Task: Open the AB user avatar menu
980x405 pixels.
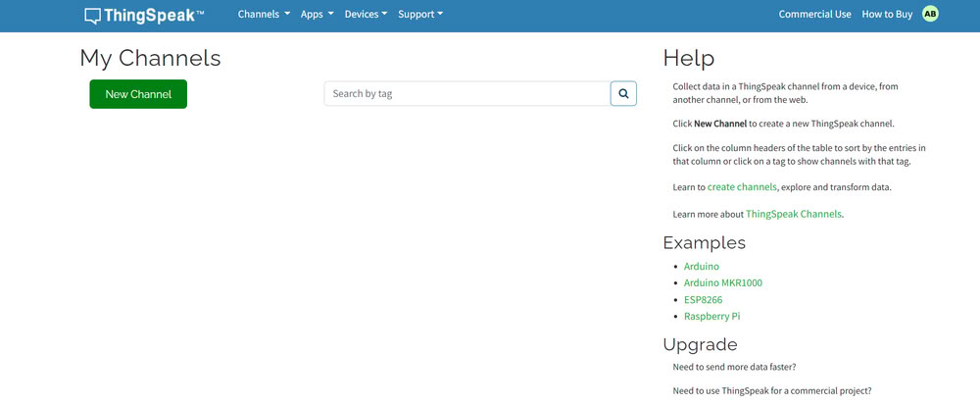Action: (930, 14)
